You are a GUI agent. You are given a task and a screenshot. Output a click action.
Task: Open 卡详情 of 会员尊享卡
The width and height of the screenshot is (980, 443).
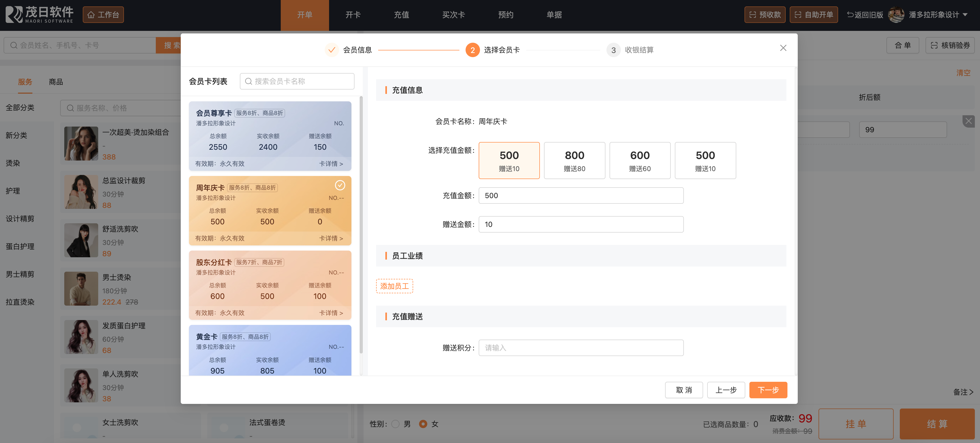tap(331, 164)
